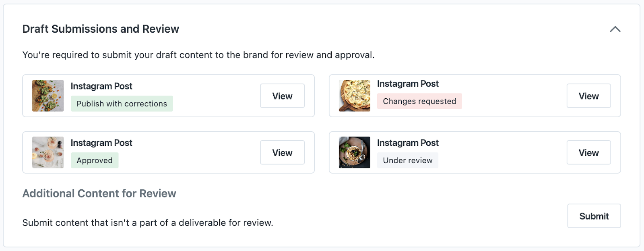The image size is (644, 251).
Task: Select the 'Instagram Post' title under review
Action: tap(408, 143)
